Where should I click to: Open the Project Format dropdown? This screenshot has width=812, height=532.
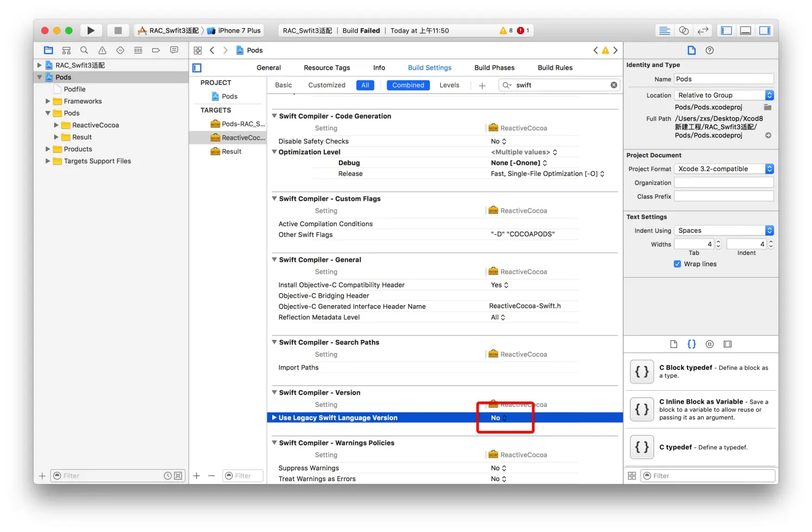point(724,169)
